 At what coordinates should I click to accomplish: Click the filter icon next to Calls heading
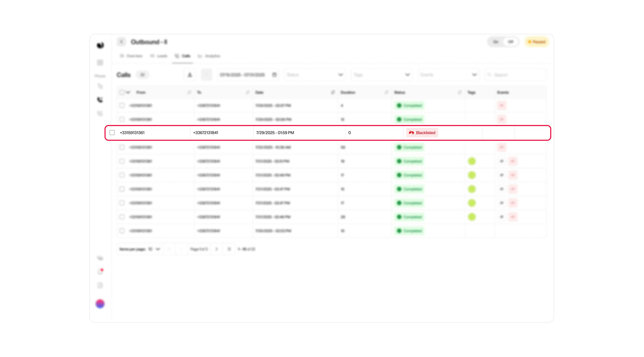(x=143, y=75)
